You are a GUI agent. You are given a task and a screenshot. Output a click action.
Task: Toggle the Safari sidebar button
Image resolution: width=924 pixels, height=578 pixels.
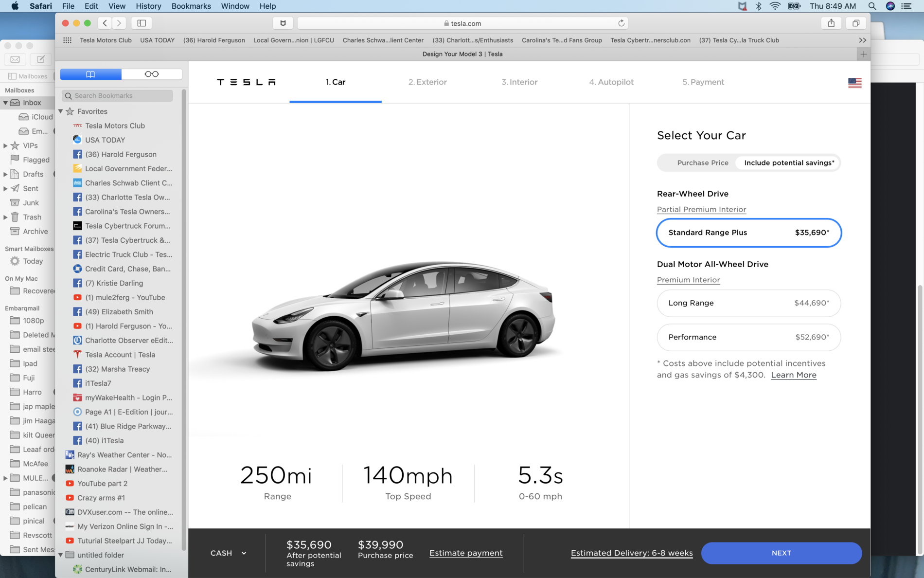[142, 23]
